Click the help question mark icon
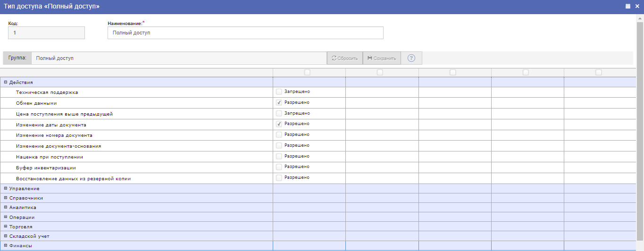 pyautogui.click(x=411, y=58)
